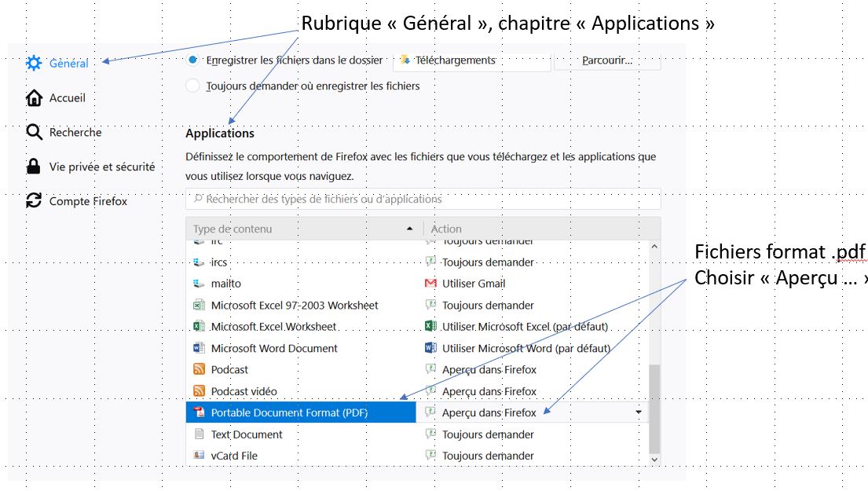Screen dimensions: 868x491
Task: Select the Podcast vidéo row
Action: 417,390
